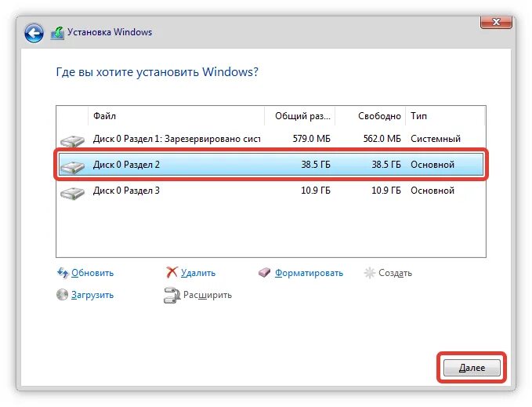
Task: Click the Загрузить driver link
Action: [92, 295]
